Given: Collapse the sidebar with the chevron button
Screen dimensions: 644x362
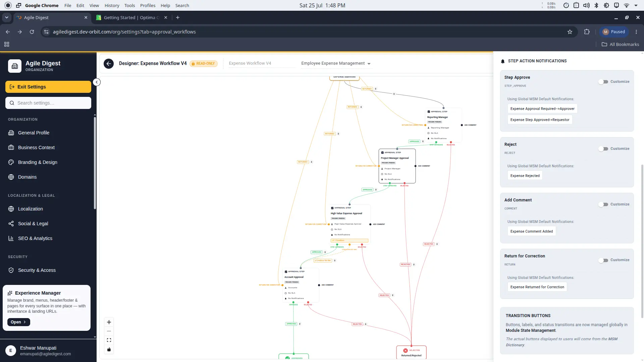Looking at the screenshot, I should tap(97, 82).
